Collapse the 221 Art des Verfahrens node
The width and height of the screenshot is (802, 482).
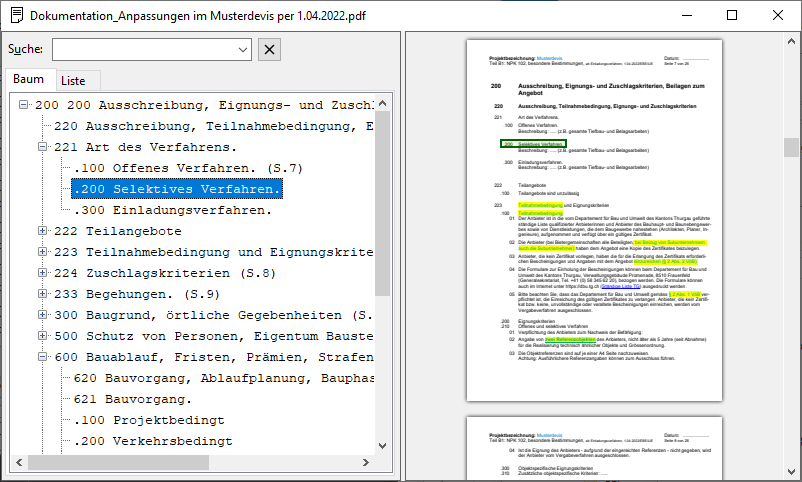pos(43,147)
